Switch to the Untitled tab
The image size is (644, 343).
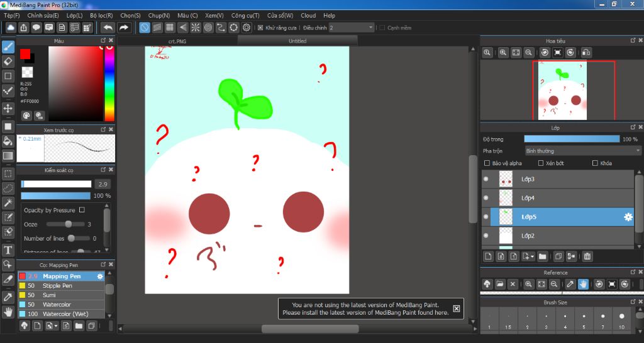[297, 41]
